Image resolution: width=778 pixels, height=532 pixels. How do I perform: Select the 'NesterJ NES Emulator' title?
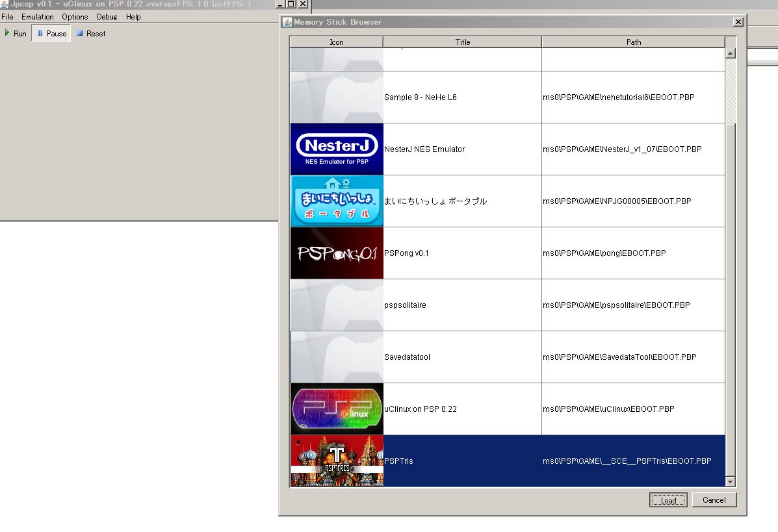[x=424, y=149]
